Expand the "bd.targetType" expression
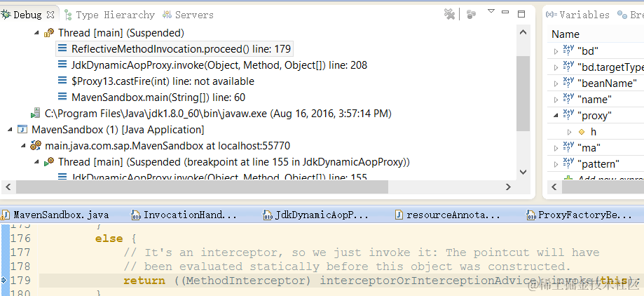 (556, 67)
